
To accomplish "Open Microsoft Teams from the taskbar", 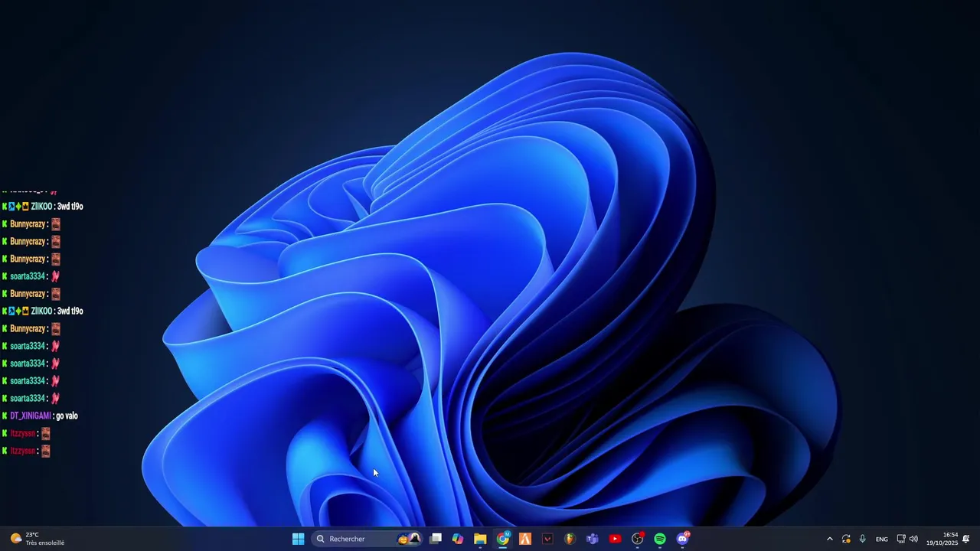I will 592,539.
